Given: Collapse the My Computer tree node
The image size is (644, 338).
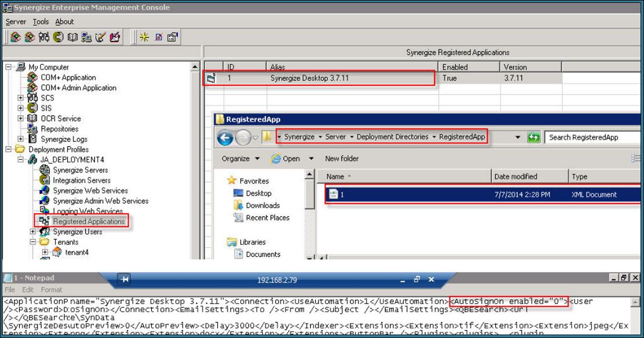Looking at the screenshot, I should (8, 67).
